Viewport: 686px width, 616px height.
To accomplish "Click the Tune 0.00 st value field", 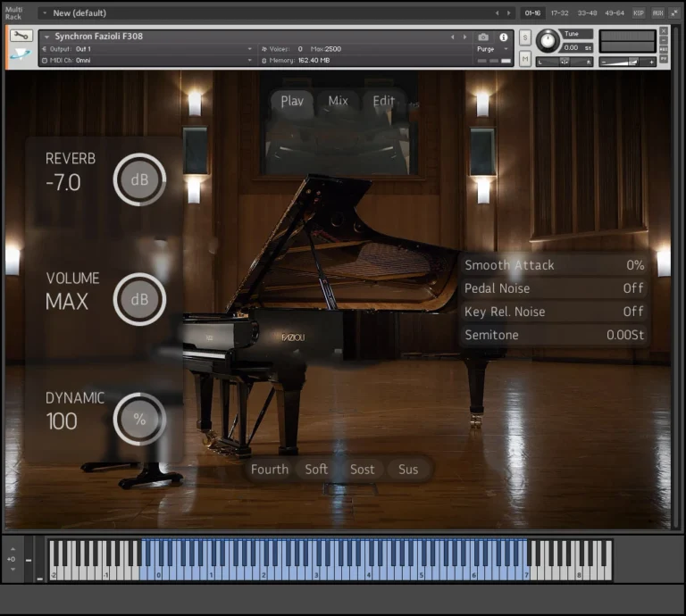I will click(x=577, y=48).
